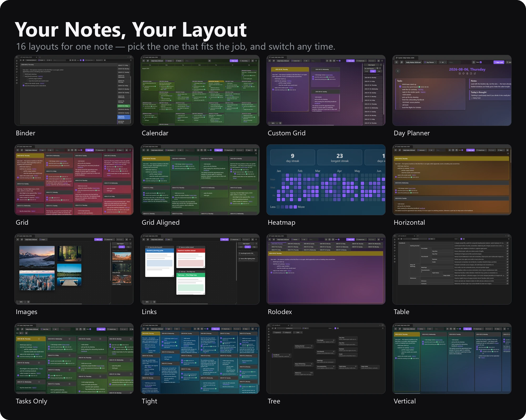Click hamburger menu icon in Custom Grid preview
The height and width of the screenshot is (420, 526).
[x=270, y=61]
